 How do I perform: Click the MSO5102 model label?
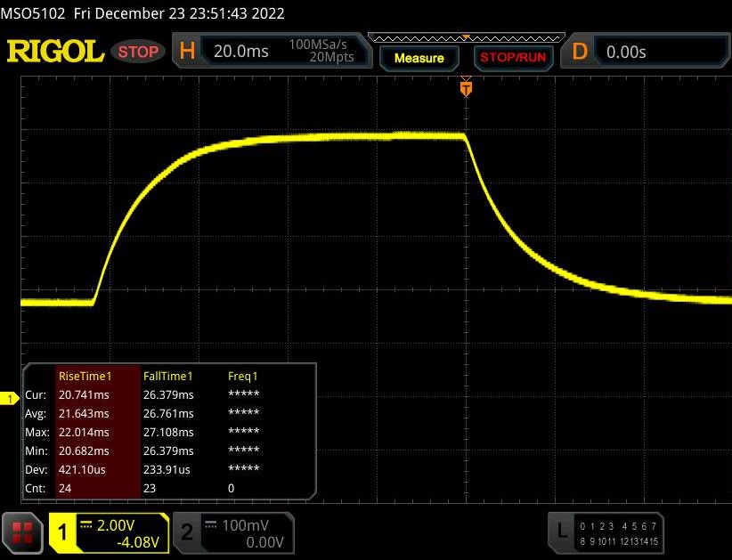coord(32,13)
